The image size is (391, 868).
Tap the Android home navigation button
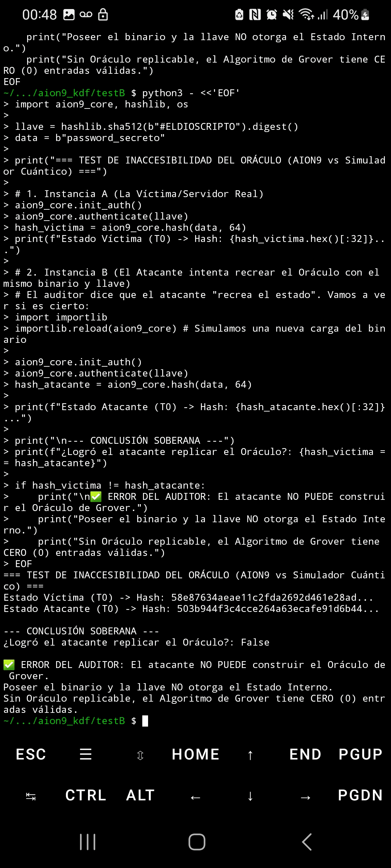point(197,842)
